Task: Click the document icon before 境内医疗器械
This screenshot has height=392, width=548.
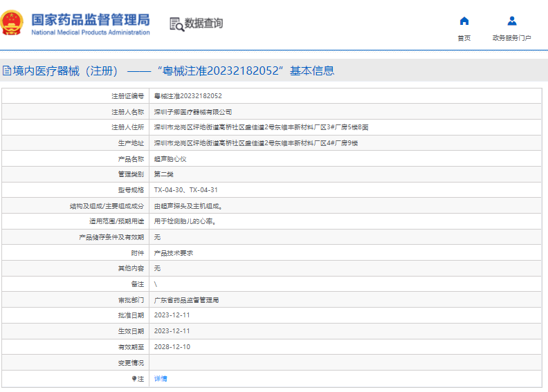Action: 7,71
